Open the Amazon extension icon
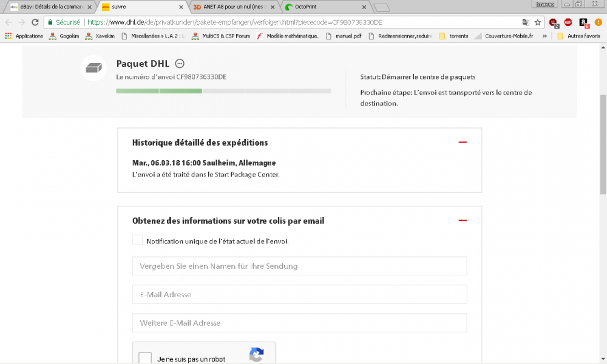 [583, 23]
